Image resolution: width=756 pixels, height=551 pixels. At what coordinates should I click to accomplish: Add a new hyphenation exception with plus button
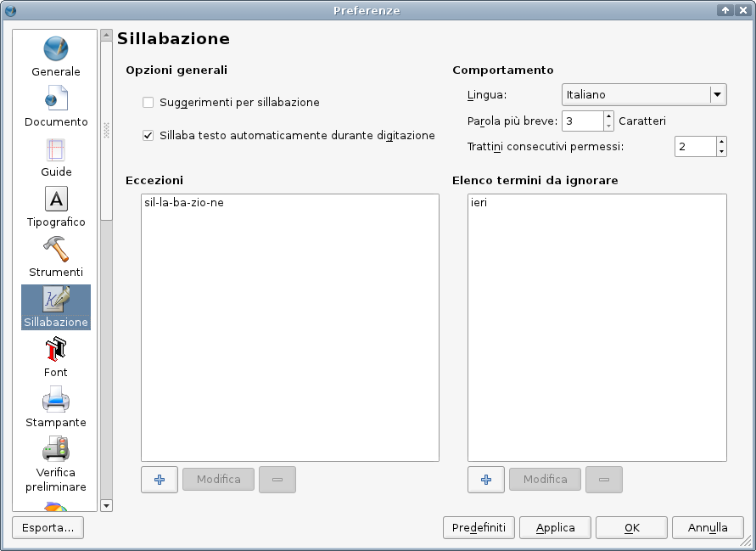point(160,480)
